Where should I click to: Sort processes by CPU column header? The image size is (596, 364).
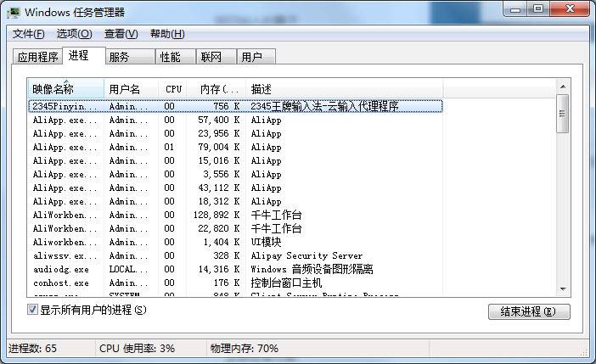(172, 89)
